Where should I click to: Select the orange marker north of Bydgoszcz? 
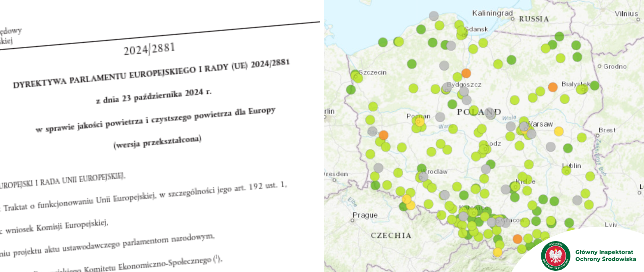tap(466, 73)
